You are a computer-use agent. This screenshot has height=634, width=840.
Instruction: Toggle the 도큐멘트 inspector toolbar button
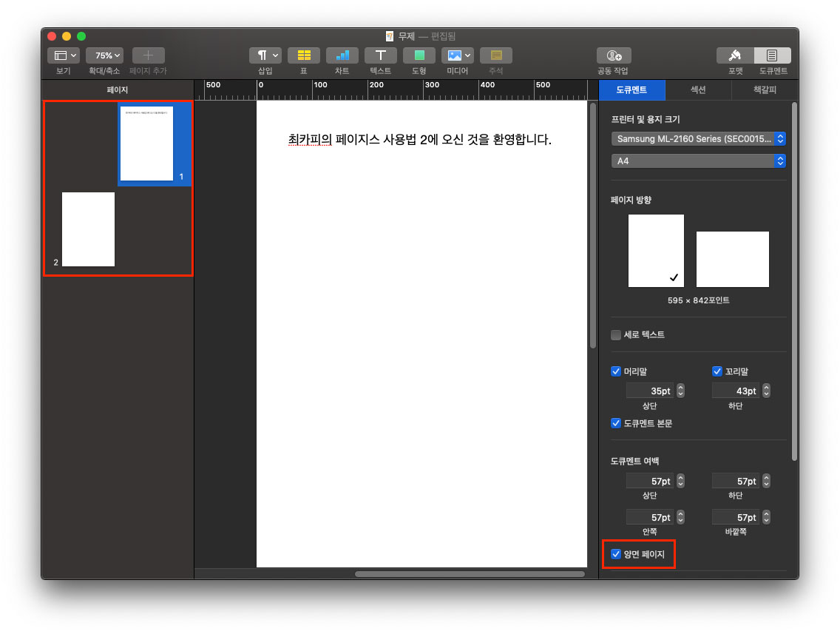773,55
